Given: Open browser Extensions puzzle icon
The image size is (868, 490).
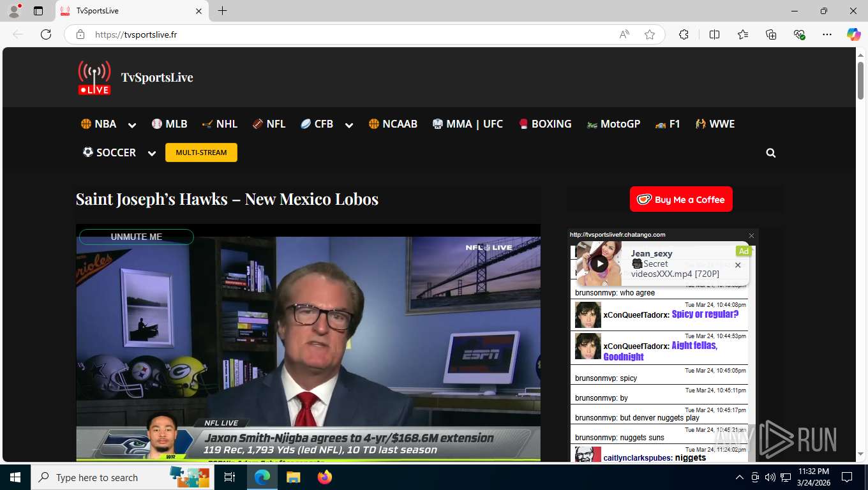Looking at the screenshot, I should 684,34.
